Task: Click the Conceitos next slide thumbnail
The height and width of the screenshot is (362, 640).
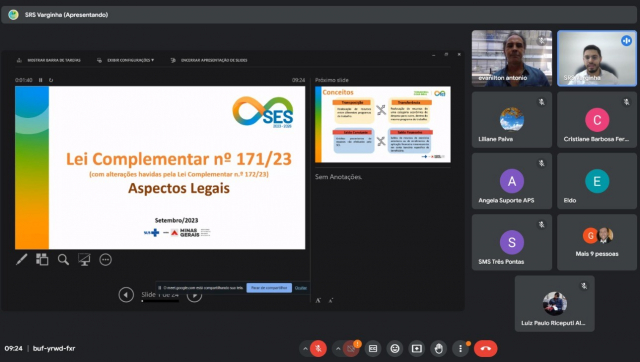Action: pos(383,124)
